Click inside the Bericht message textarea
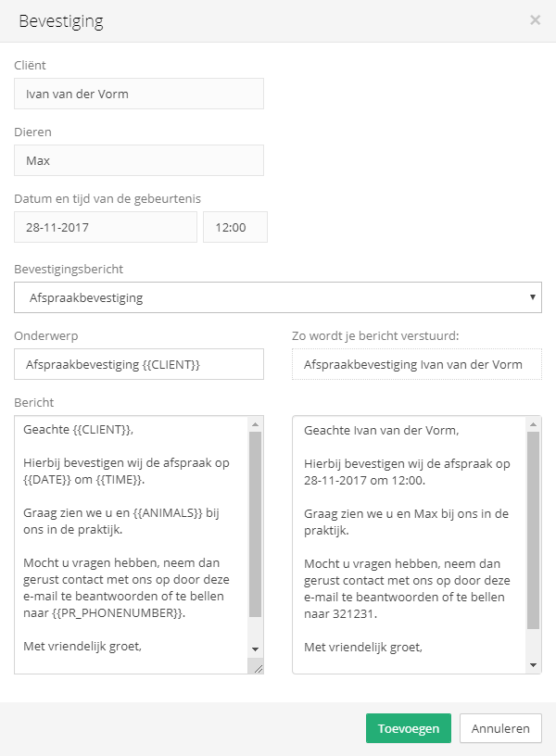Viewport: 556px width, 756px height. coord(132,545)
